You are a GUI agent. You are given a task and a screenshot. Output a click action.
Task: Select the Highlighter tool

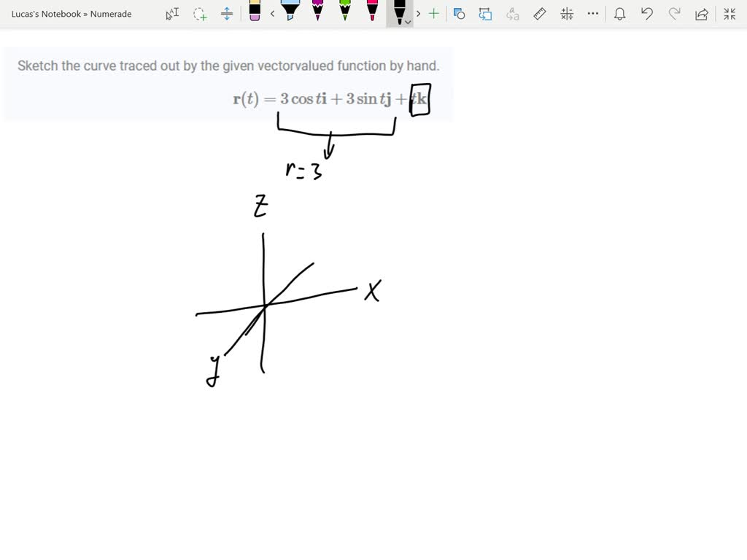[290, 13]
